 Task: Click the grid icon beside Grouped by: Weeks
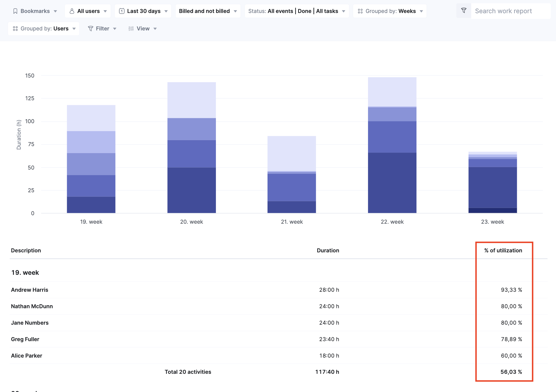point(360,11)
